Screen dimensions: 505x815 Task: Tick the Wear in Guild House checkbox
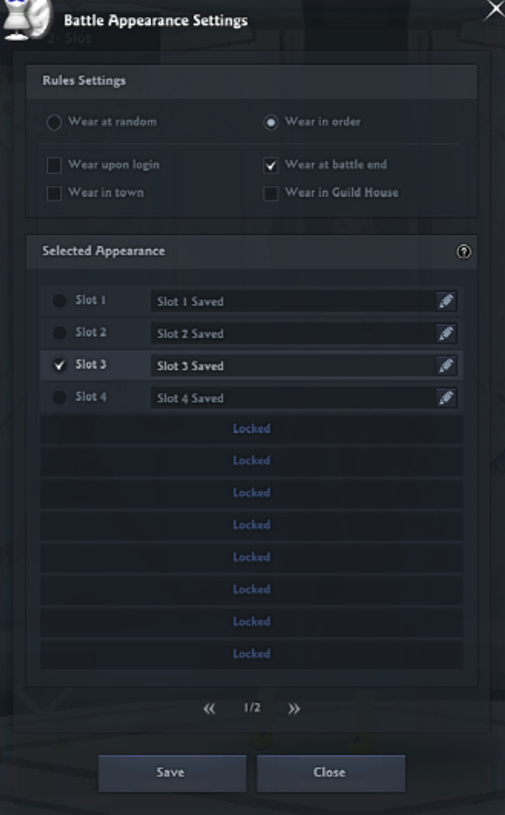[271, 193]
